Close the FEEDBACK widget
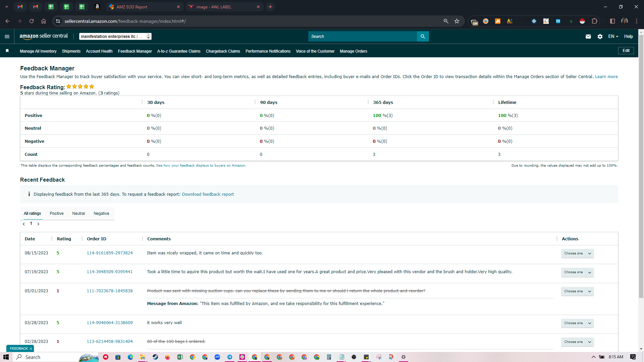Image resolution: width=644 pixels, height=362 pixels. [x=31, y=349]
